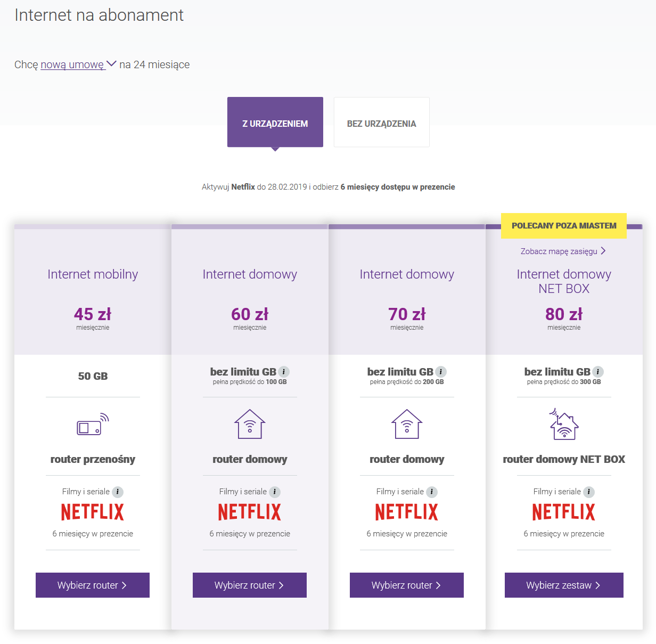Click 'Wybierz router' under the 45 zł plan
The height and width of the screenshot is (644, 656).
click(x=92, y=585)
